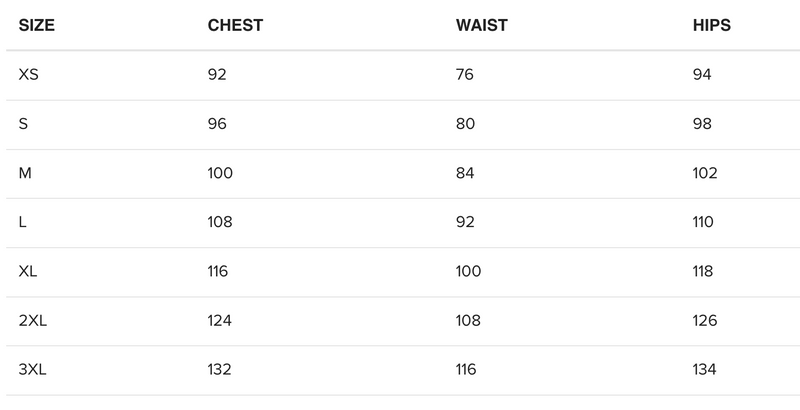Screen dimensions: 800x410
Task: Select the XL size row label
Action: (x=28, y=271)
